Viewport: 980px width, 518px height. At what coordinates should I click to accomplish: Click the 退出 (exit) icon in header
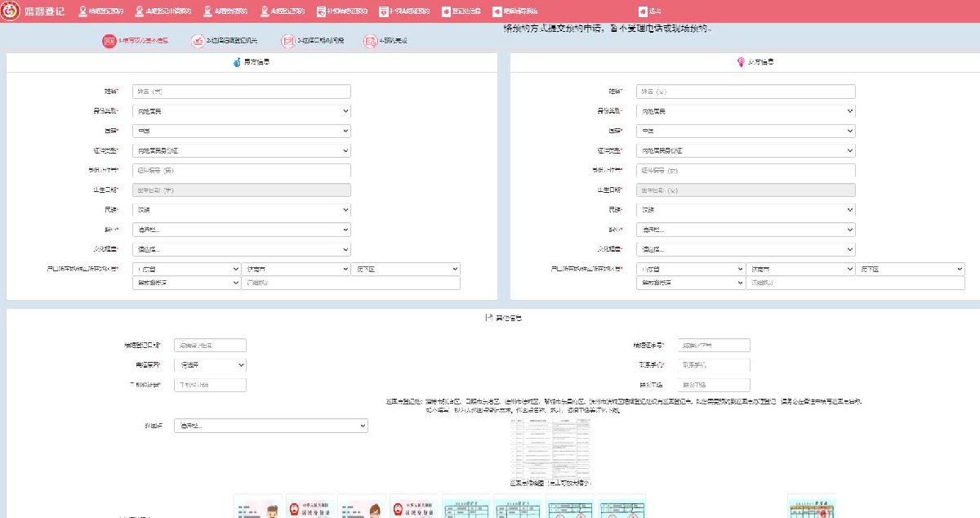(644, 11)
